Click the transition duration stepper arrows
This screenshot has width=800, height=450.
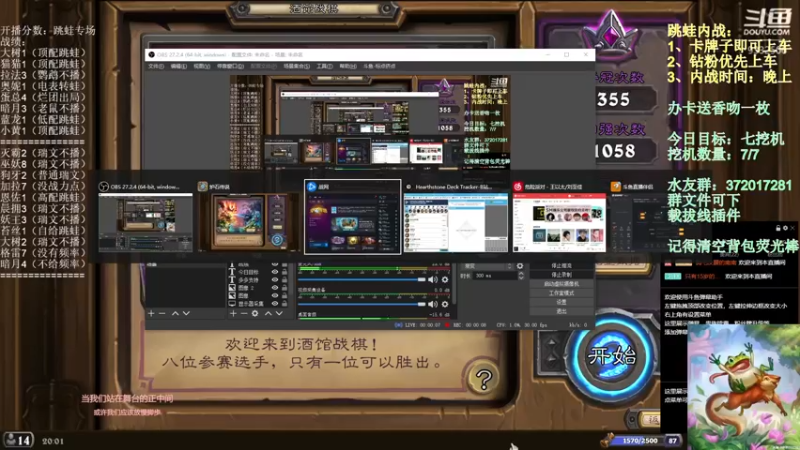(521, 276)
